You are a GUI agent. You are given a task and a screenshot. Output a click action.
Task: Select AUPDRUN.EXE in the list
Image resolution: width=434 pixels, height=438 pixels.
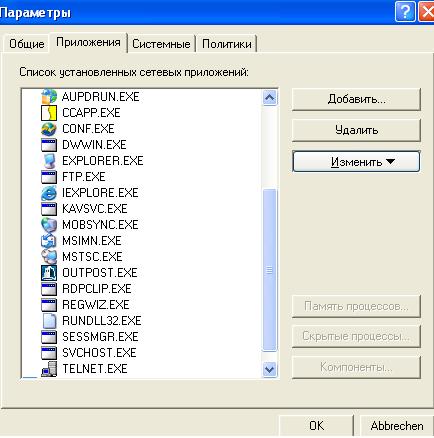pos(101,97)
